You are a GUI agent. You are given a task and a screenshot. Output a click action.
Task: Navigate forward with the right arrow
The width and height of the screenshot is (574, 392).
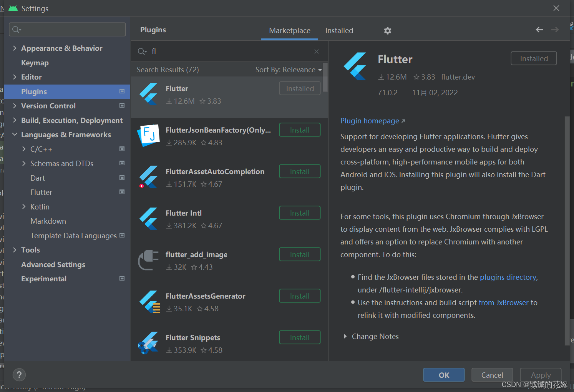pos(555,30)
